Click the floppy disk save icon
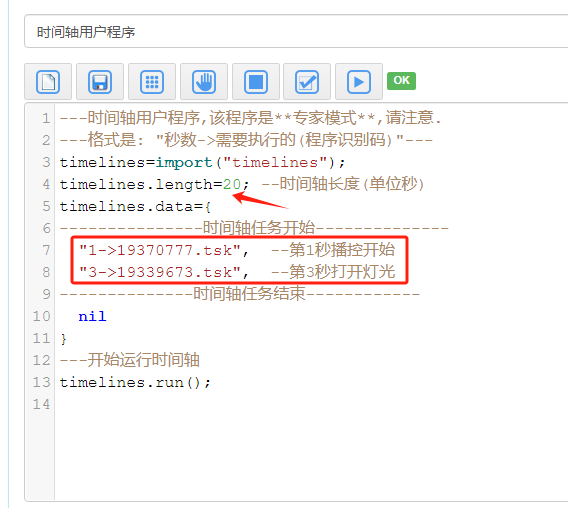 pos(100,82)
